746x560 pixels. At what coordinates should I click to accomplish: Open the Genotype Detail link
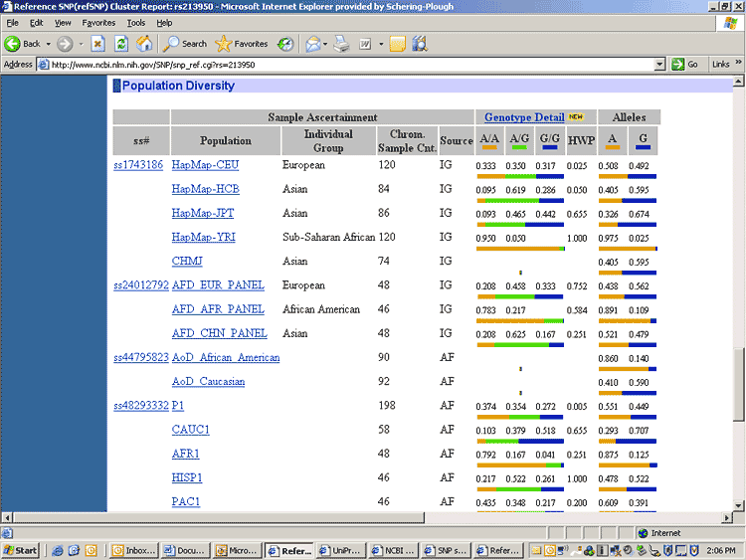pos(524,117)
